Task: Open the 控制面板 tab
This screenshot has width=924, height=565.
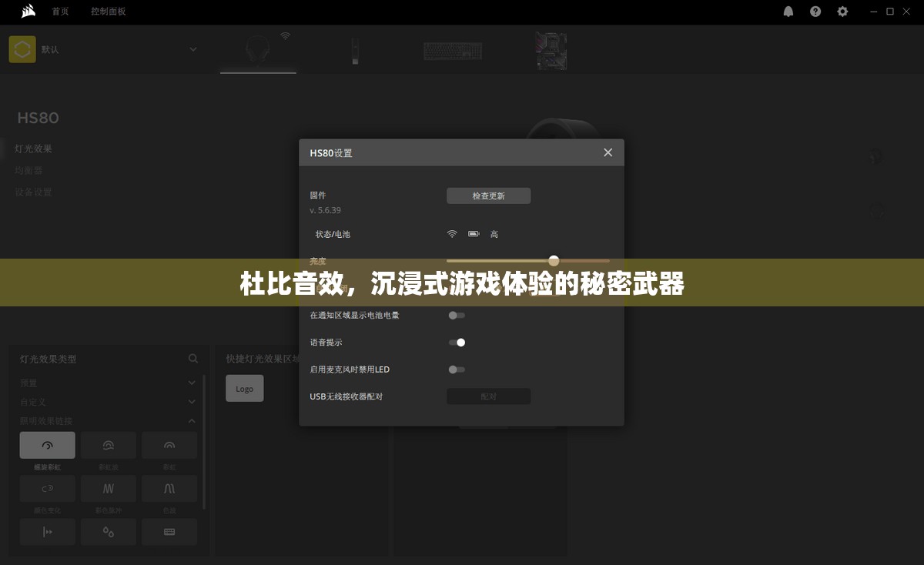Action: (109, 12)
